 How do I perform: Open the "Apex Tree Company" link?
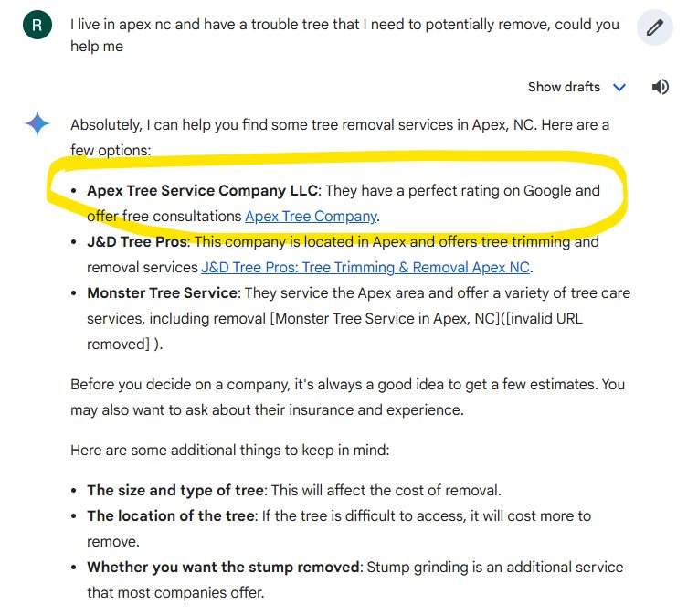(311, 217)
